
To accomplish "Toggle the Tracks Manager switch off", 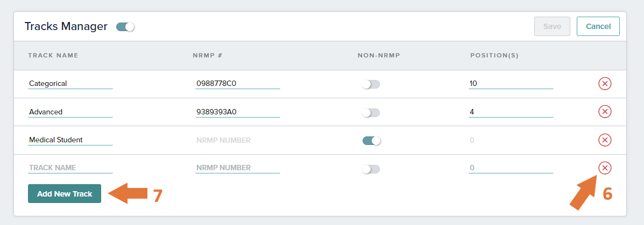I will click(x=125, y=27).
